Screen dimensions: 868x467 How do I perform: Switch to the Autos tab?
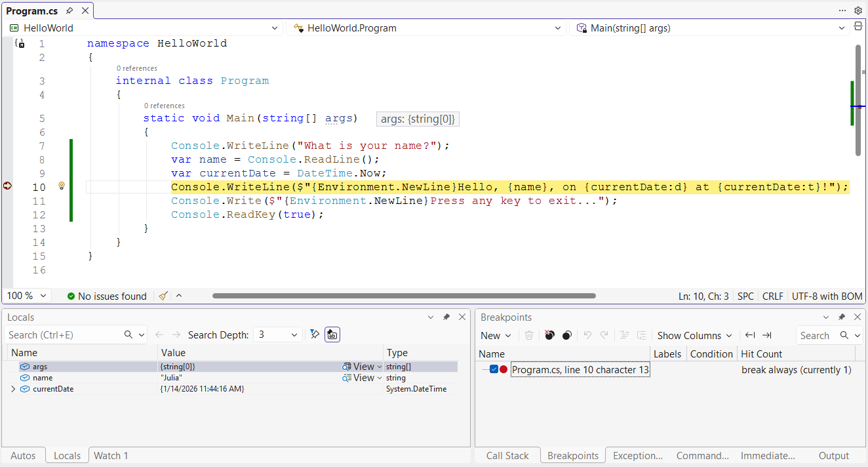click(x=23, y=455)
